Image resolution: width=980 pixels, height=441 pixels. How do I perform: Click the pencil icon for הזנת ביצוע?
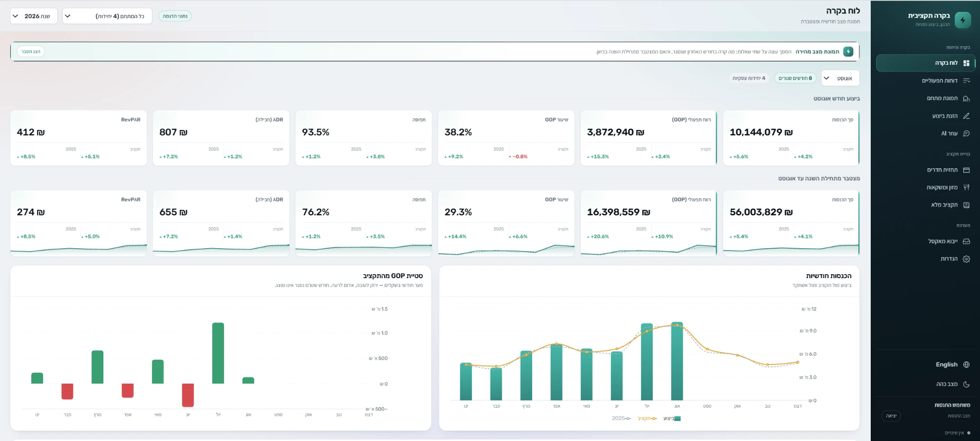tap(966, 116)
